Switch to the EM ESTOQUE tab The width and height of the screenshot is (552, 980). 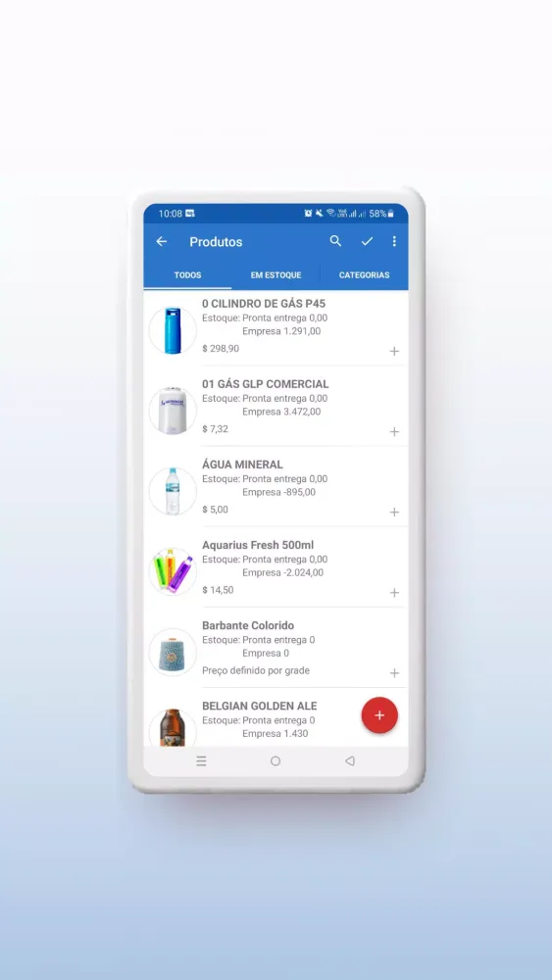point(276,275)
